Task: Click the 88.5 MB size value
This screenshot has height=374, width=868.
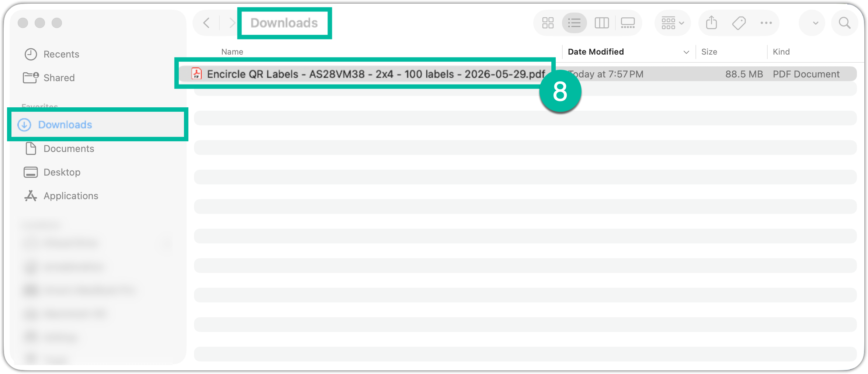Action: pos(744,74)
